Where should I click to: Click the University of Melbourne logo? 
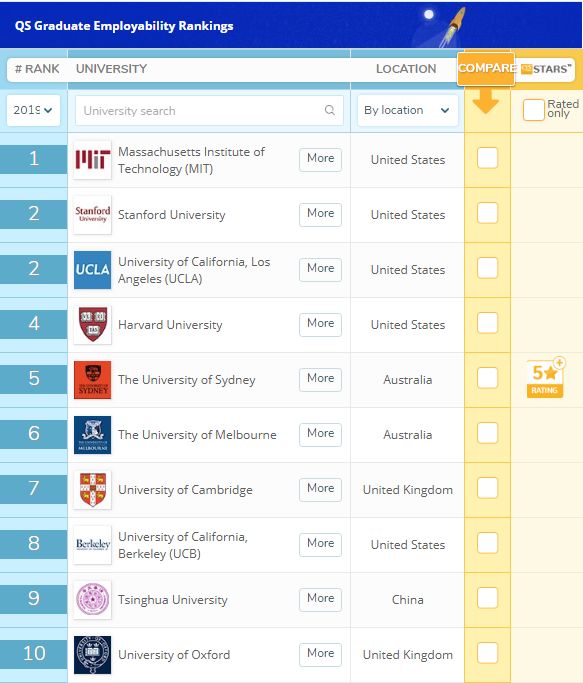pos(92,435)
